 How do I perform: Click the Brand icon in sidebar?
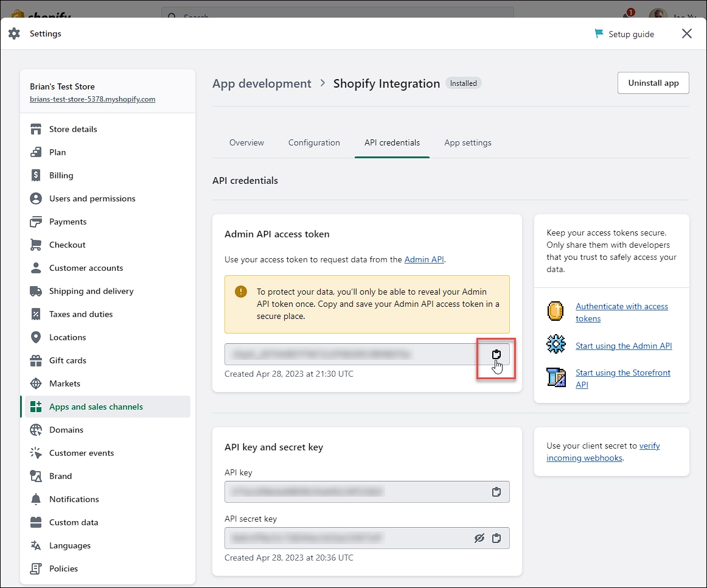(x=36, y=476)
